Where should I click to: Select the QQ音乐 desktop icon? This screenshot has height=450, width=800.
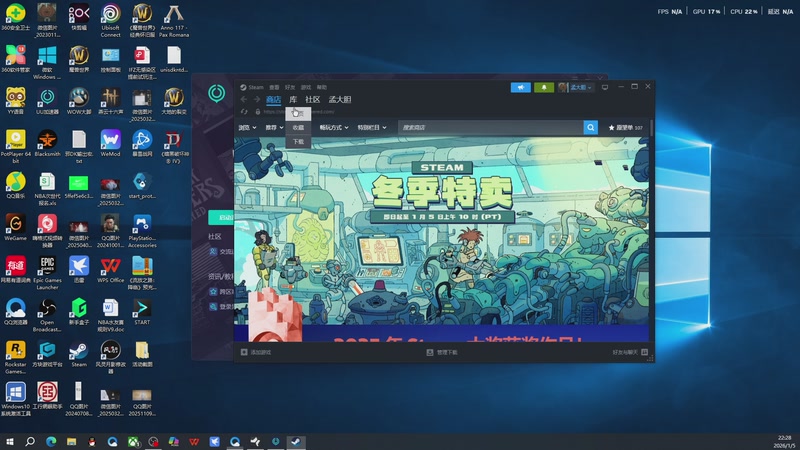(x=15, y=185)
